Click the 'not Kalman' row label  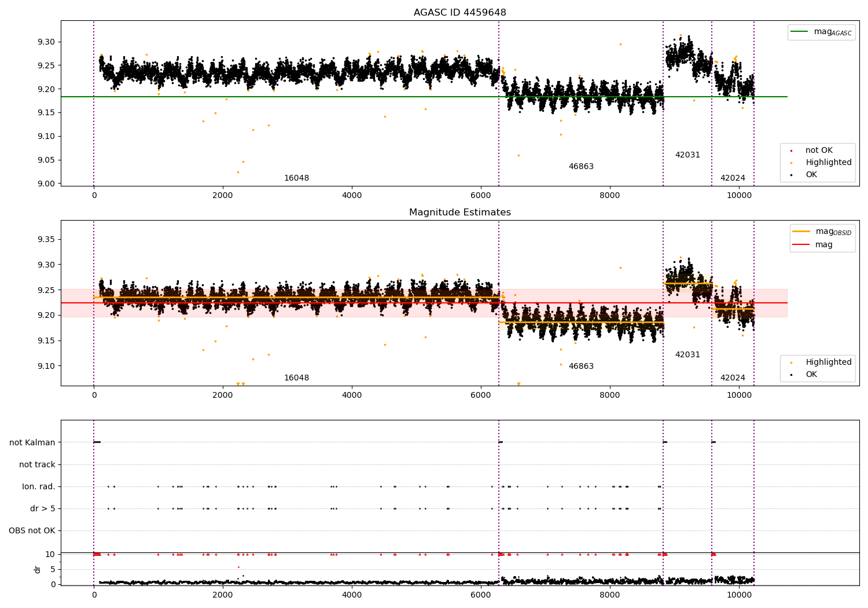click(x=32, y=443)
